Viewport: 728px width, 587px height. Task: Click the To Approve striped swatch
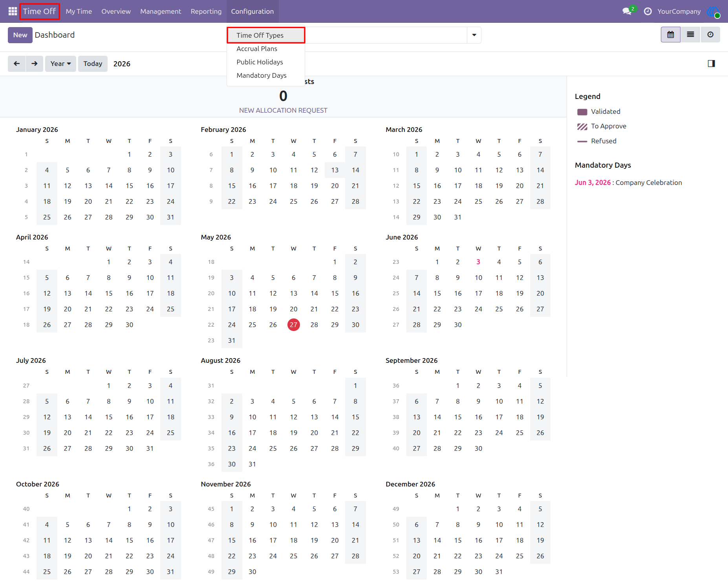(582, 126)
